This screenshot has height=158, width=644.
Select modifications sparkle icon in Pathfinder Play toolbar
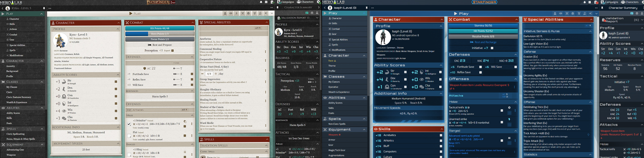(x=266, y=13)
